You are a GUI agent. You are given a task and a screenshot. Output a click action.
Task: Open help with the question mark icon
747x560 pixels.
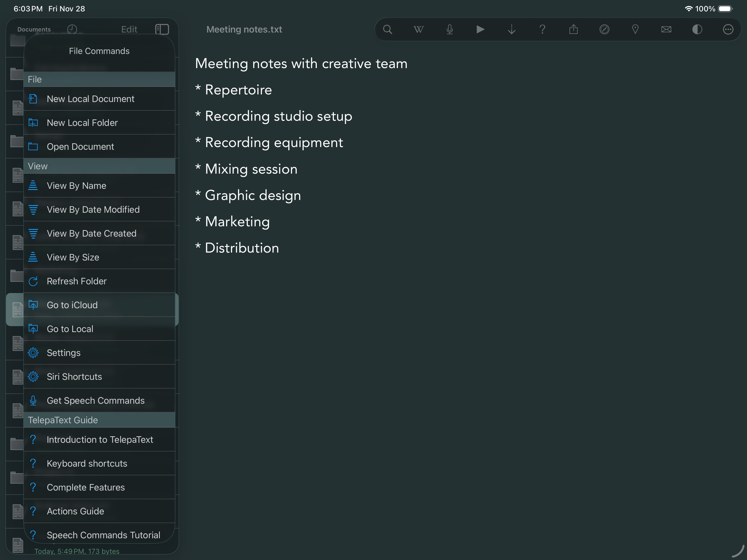point(542,29)
